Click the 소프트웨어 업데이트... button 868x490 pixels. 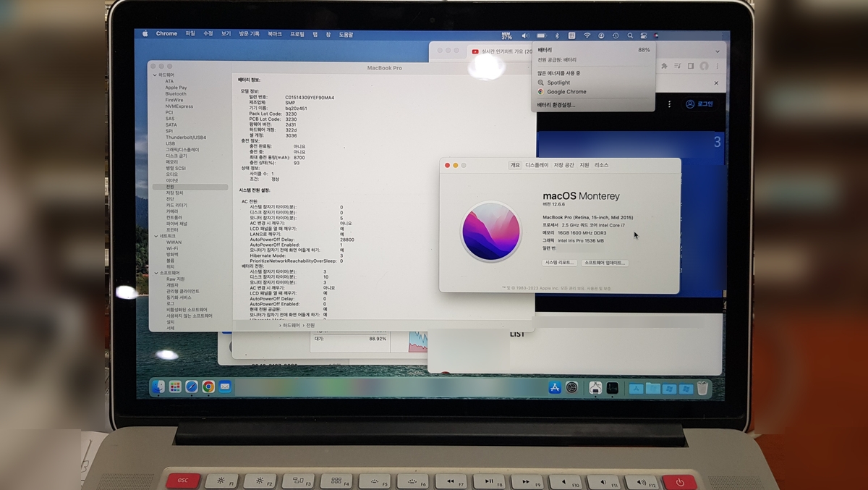click(x=605, y=263)
